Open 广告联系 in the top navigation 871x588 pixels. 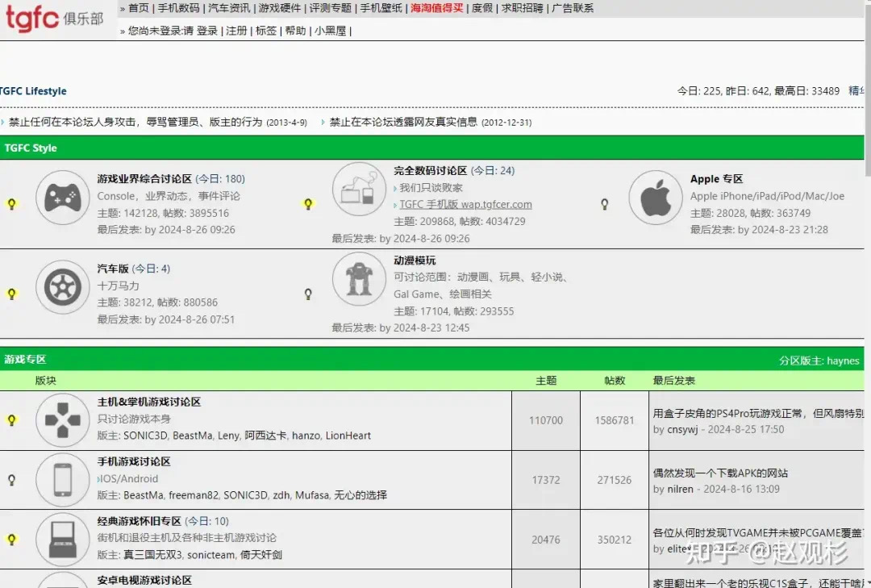573,8
